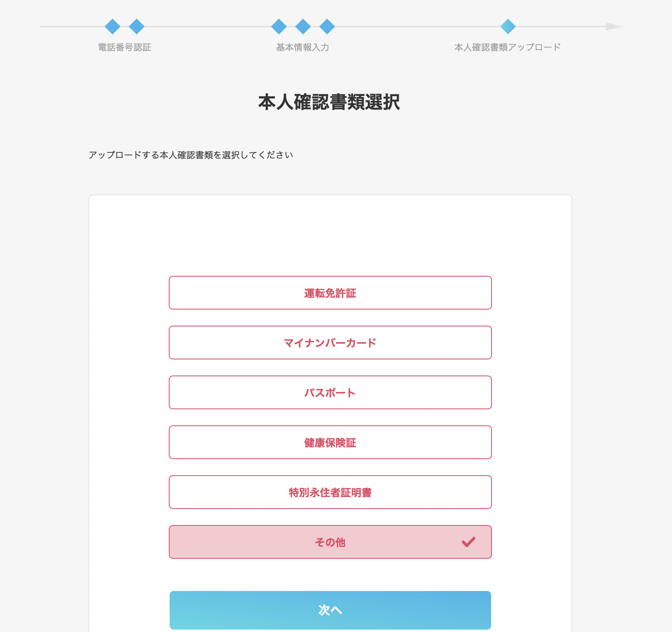The width and height of the screenshot is (672, 632).
Task: Click the first diamond under 基本情報入力
Action: tap(278, 26)
